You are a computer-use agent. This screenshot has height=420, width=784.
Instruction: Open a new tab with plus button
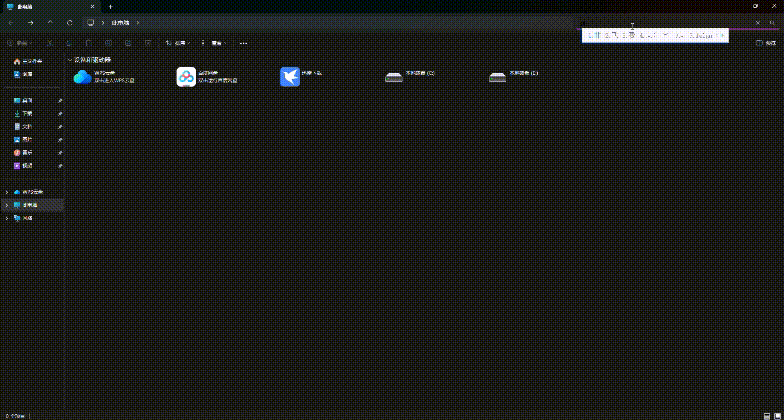point(110,6)
